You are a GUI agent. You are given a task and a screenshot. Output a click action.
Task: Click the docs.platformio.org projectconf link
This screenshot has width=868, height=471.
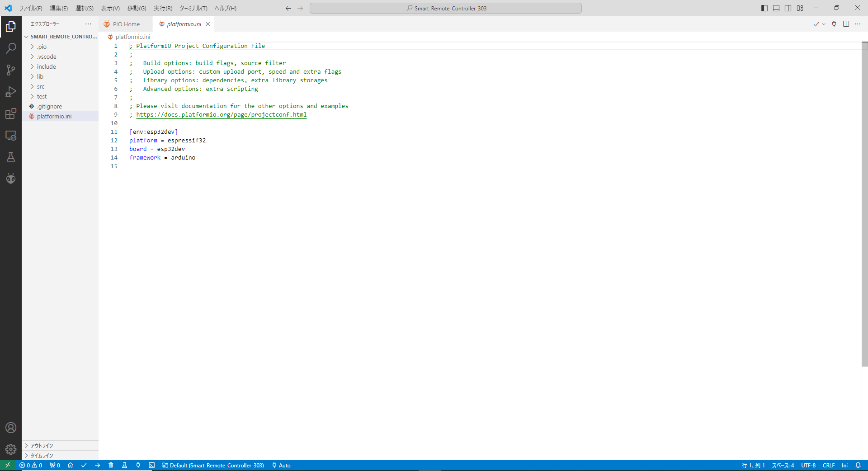pyautogui.click(x=221, y=115)
